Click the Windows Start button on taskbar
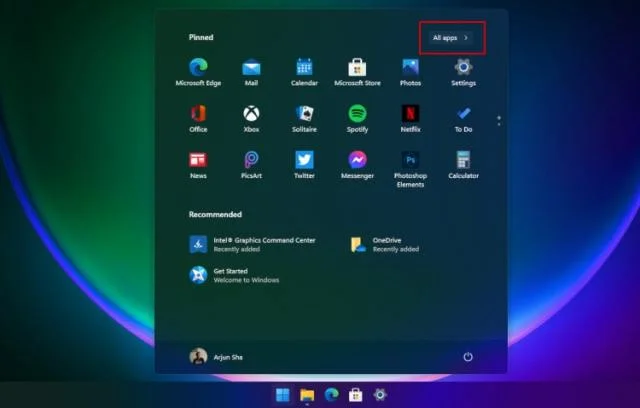This screenshot has width=640, height=408. 282,395
